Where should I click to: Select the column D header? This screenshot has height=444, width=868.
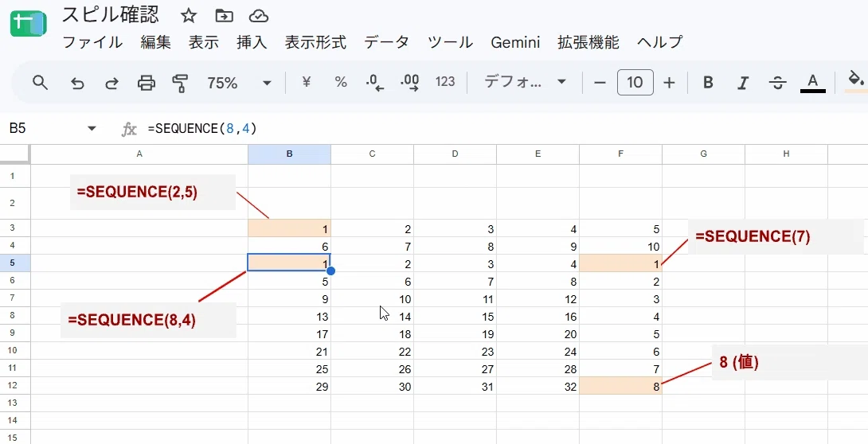455,154
